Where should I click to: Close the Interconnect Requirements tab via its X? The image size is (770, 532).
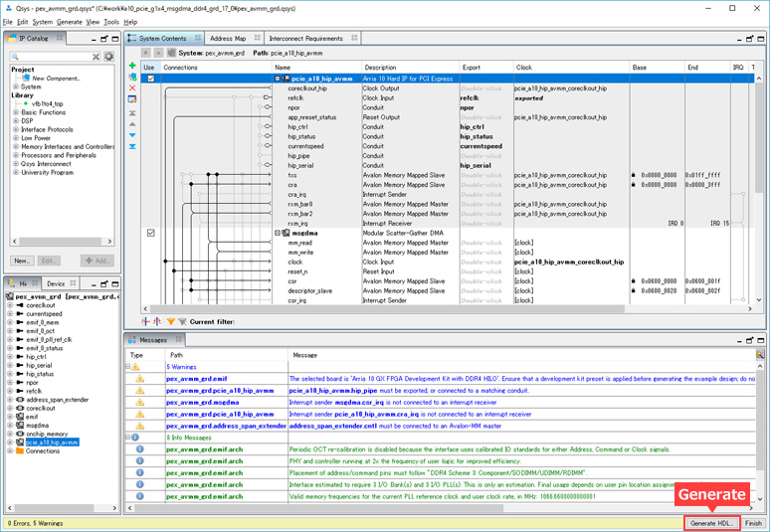(354, 38)
